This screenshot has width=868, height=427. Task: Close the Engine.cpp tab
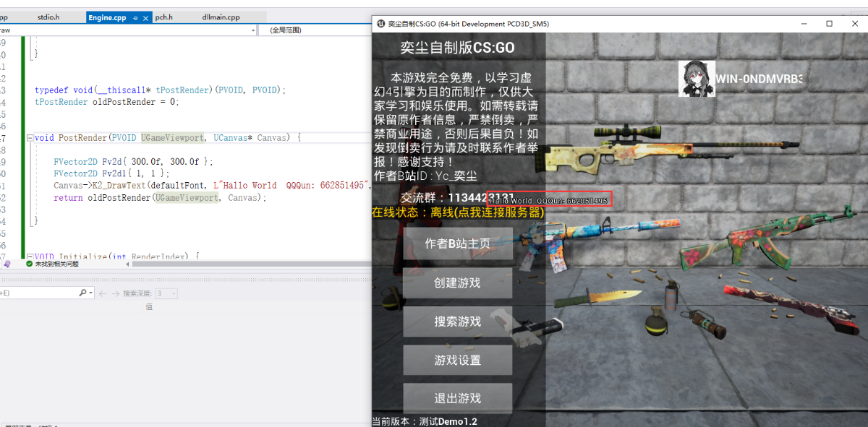(145, 17)
